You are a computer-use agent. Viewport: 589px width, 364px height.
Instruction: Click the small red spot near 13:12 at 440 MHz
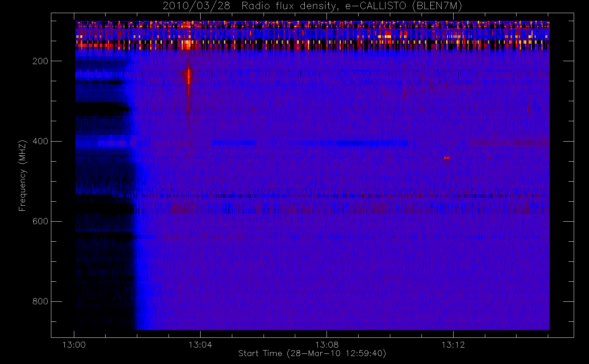click(x=447, y=158)
